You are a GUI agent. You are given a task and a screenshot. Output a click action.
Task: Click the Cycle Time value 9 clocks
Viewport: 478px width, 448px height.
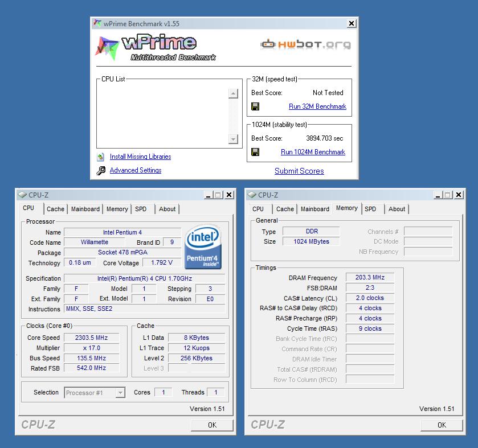coord(370,328)
